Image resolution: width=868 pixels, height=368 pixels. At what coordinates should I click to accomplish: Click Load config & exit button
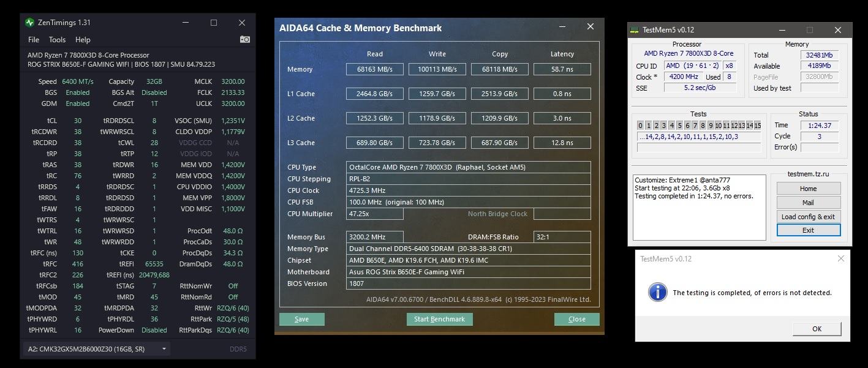coord(808,217)
